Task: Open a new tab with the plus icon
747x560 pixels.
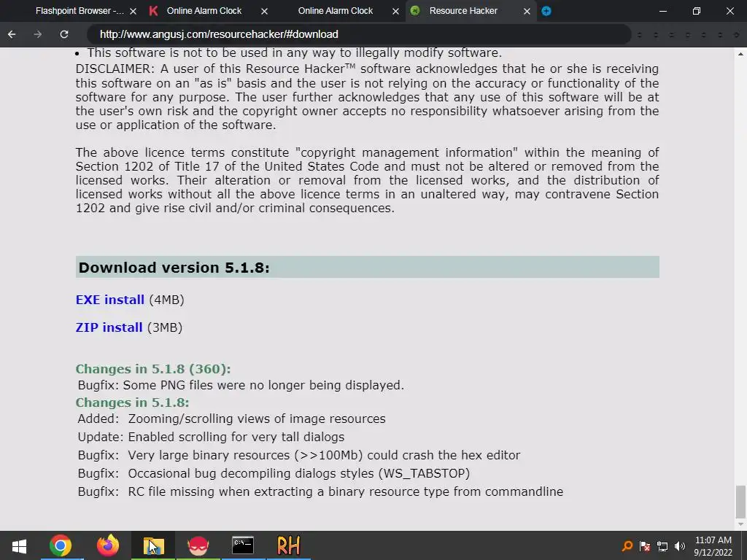Action: click(546, 11)
